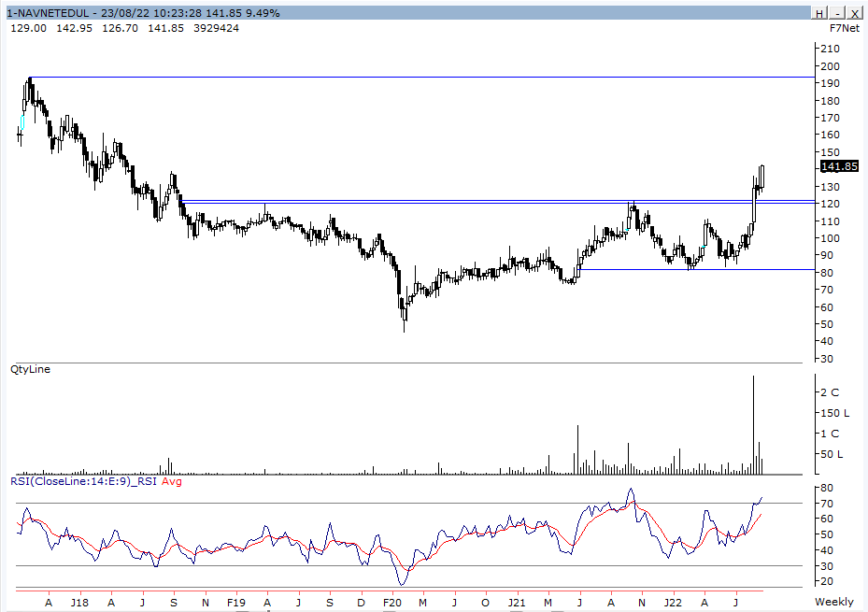The image size is (868, 612).
Task: Click the QtyLine volume panel label
Action: tap(31, 369)
